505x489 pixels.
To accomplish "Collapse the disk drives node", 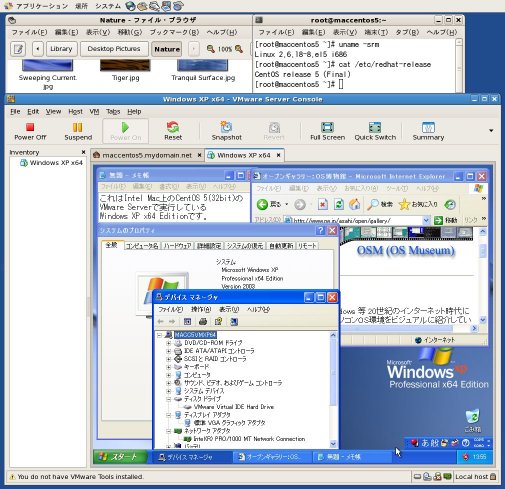I will (x=169, y=399).
